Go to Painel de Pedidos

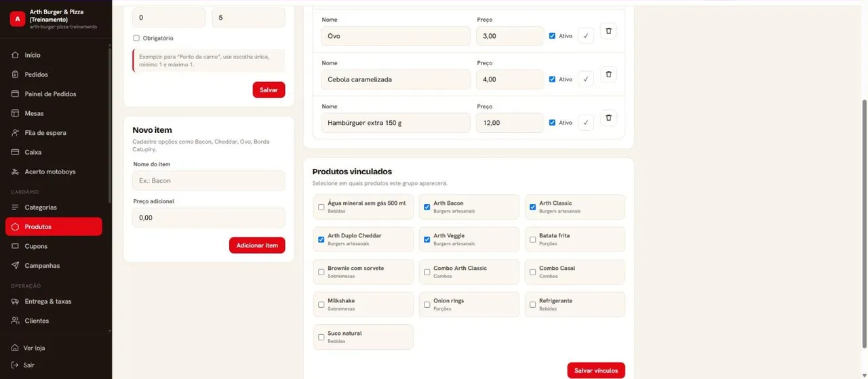point(54,94)
